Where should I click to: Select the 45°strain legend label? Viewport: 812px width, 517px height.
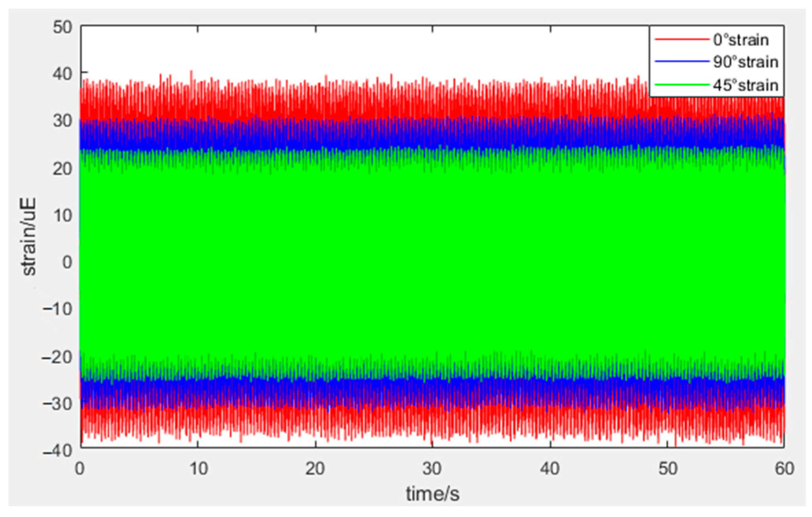(746, 85)
